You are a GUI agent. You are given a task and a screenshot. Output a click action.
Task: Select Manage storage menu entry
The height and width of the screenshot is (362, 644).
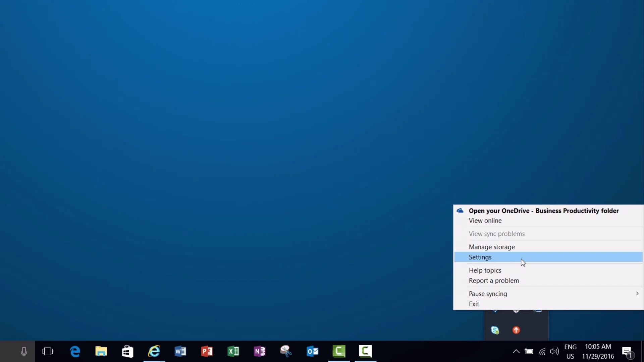548,247
